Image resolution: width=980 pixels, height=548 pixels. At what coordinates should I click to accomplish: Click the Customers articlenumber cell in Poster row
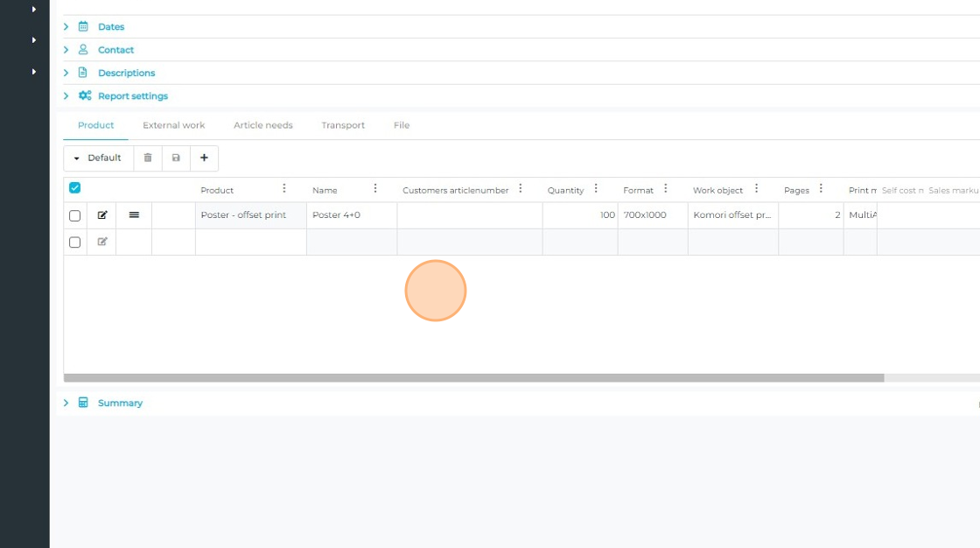coord(469,215)
